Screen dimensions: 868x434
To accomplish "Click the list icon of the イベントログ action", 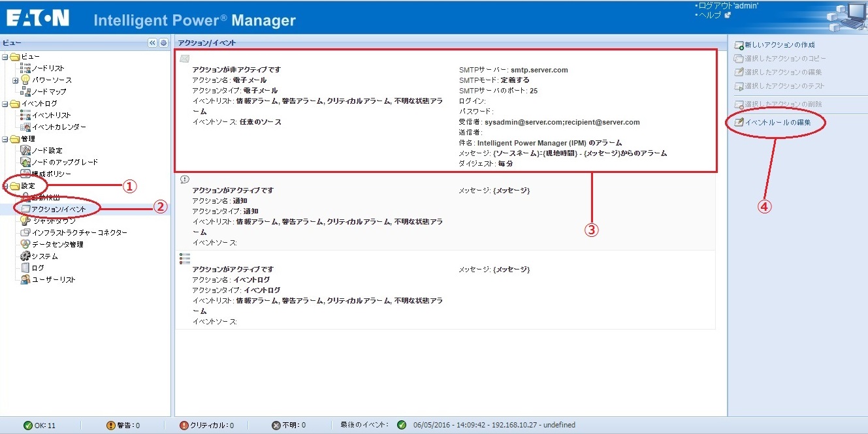I will coord(184,258).
